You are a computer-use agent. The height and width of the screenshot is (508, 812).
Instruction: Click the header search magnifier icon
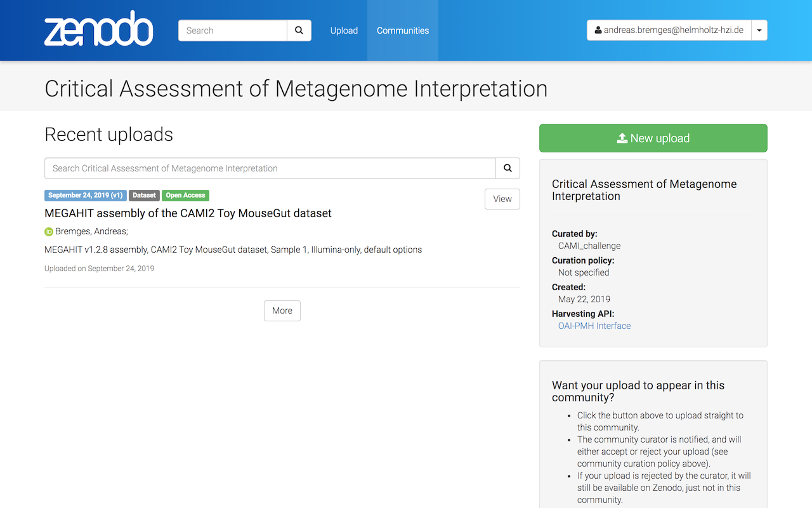tap(299, 30)
